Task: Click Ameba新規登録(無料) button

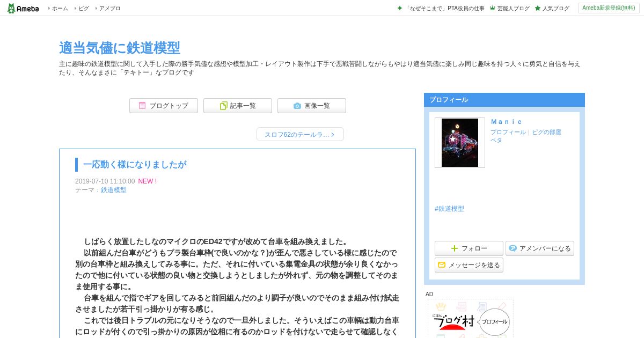Action: (x=609, y=8)
